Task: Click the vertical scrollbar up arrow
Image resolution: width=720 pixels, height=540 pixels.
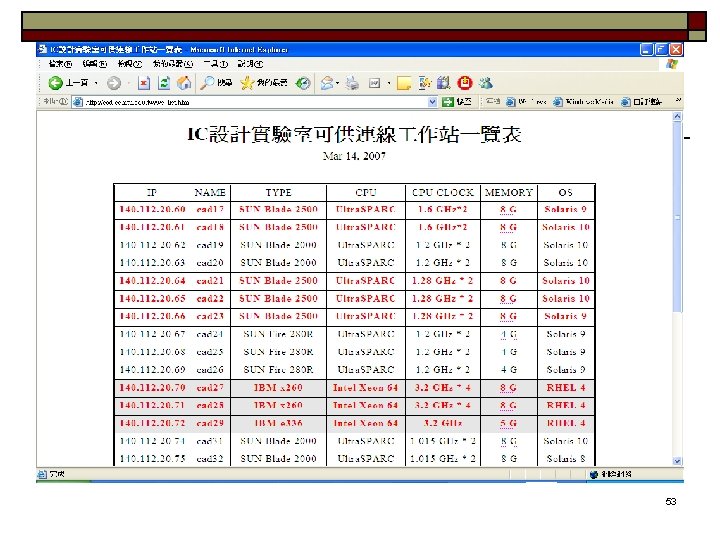Action: click(x=677, y=116)
